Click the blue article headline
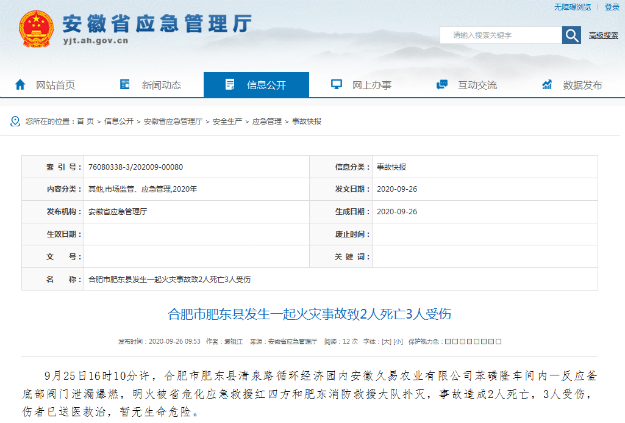The height and width of the screenshot is (423, 625). point(309,314)
